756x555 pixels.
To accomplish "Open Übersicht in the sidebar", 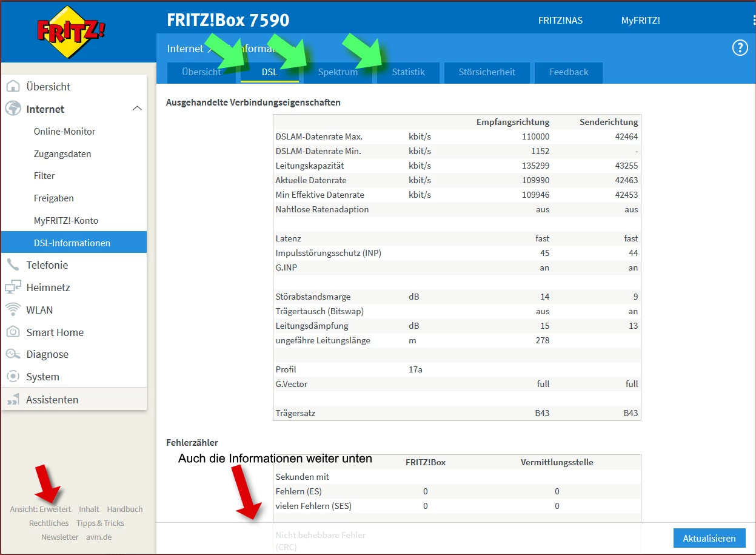I will click(49, 87).
